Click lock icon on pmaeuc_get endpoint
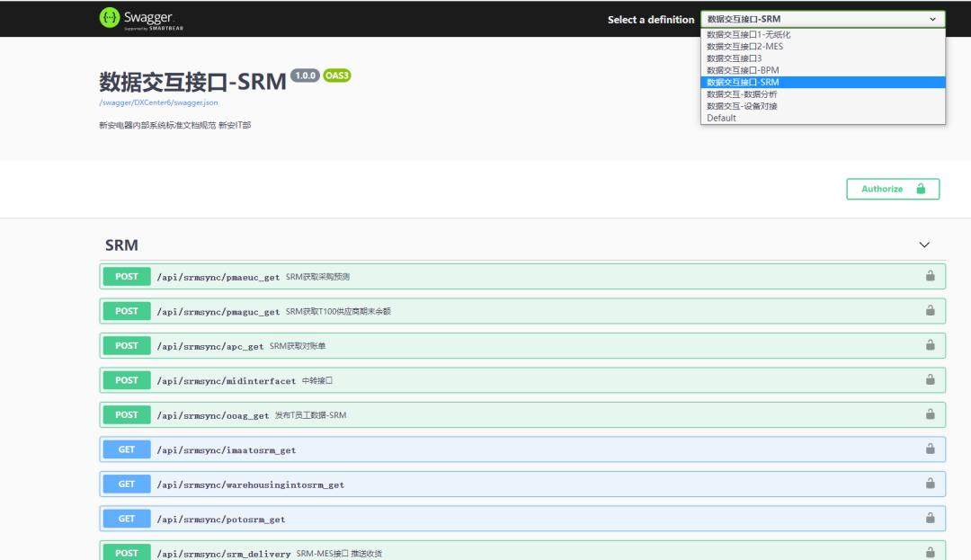This screenshot has width=971, height=560. 930,276
